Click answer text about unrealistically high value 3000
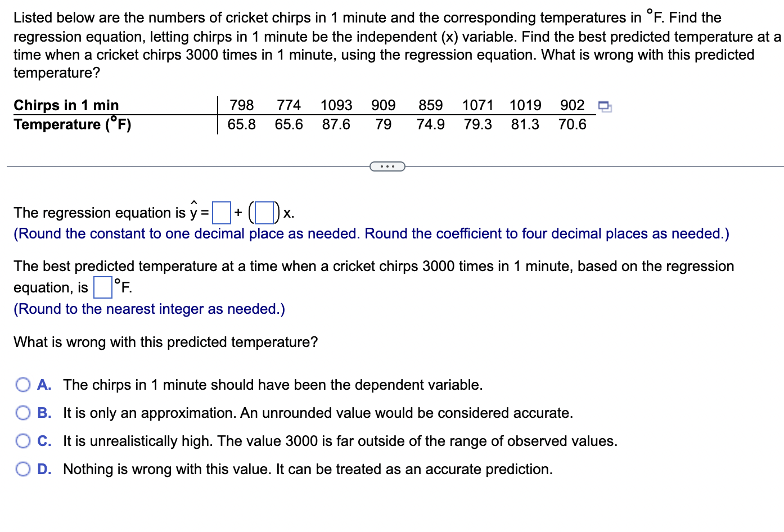Screen dimensions: 784x532 [338, 441]
